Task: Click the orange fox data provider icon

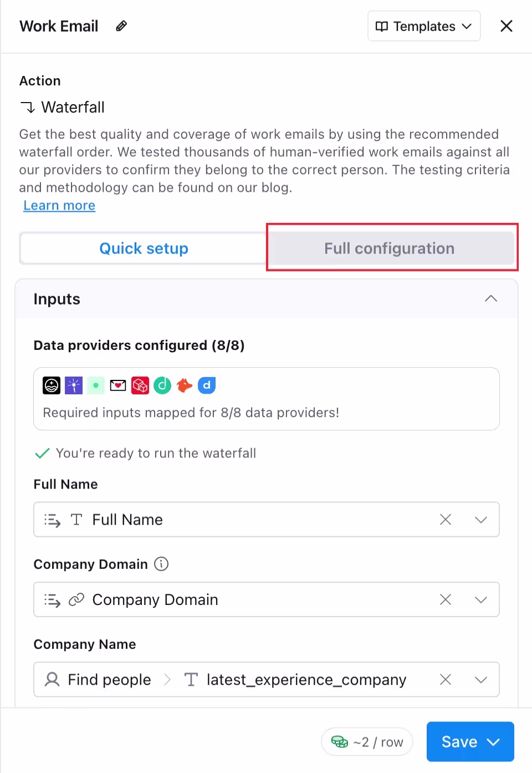Action: [x=185, y=385]
